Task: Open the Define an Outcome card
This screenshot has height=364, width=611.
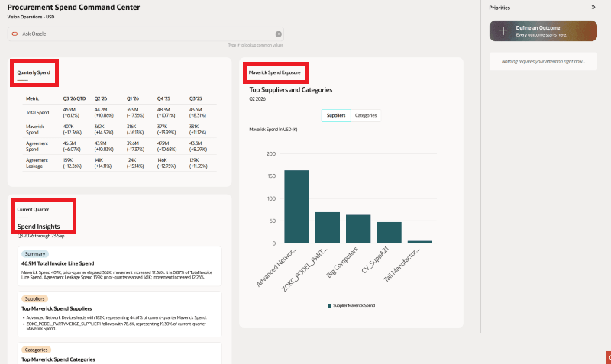Action: point(543,31)
